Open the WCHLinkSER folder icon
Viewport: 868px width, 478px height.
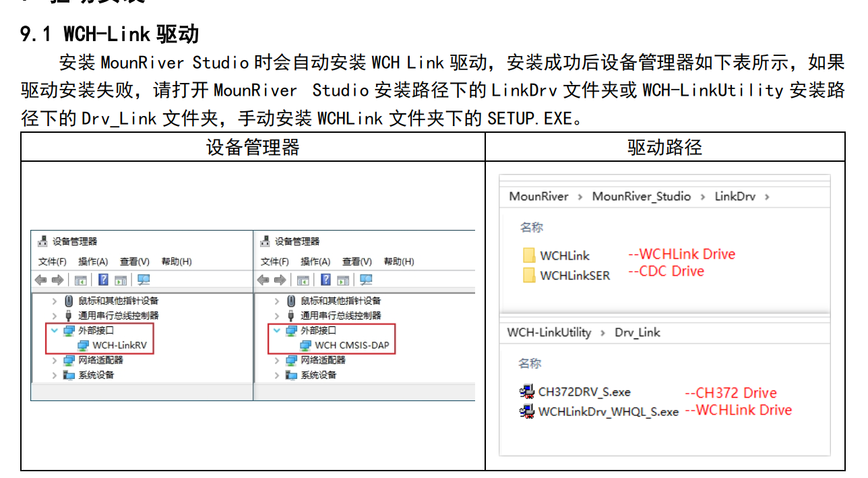point(530,275)
